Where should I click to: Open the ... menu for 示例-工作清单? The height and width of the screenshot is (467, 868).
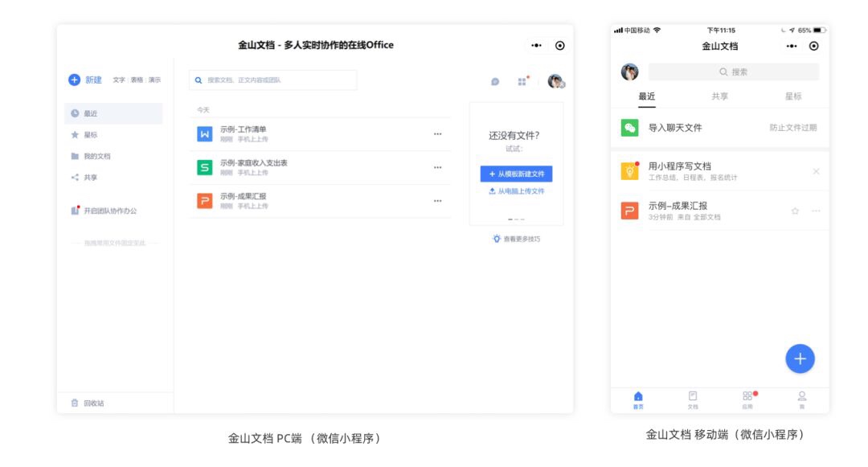pos(437,133)
